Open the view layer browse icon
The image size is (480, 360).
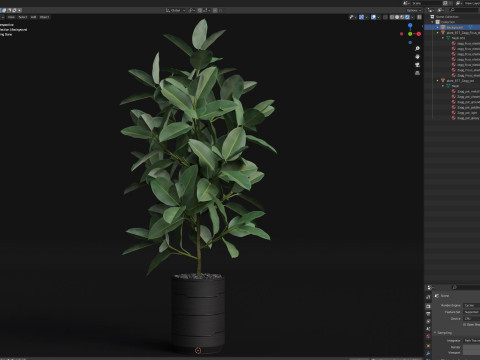tap(459, 3)
